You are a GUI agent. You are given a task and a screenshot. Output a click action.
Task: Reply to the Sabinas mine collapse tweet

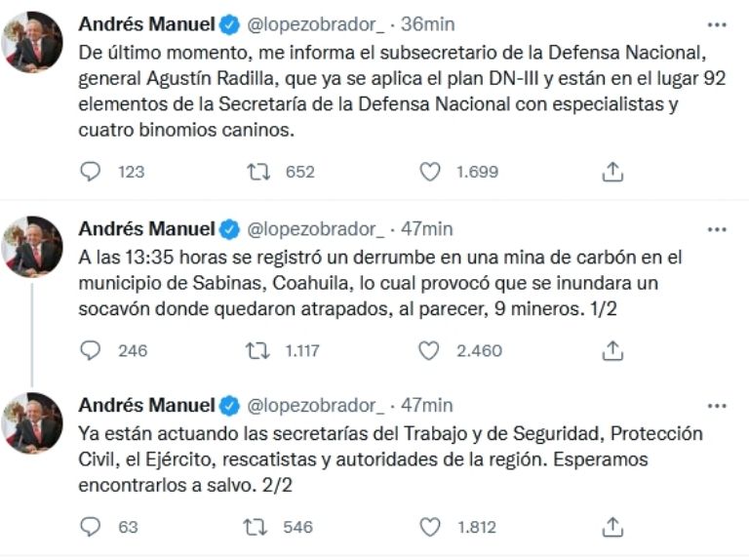pyautogui.click(x=91, y=350)
